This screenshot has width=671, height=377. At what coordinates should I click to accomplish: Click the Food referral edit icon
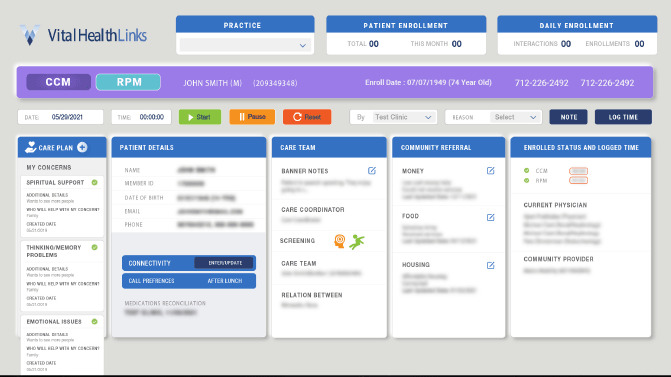coord(490,217)
